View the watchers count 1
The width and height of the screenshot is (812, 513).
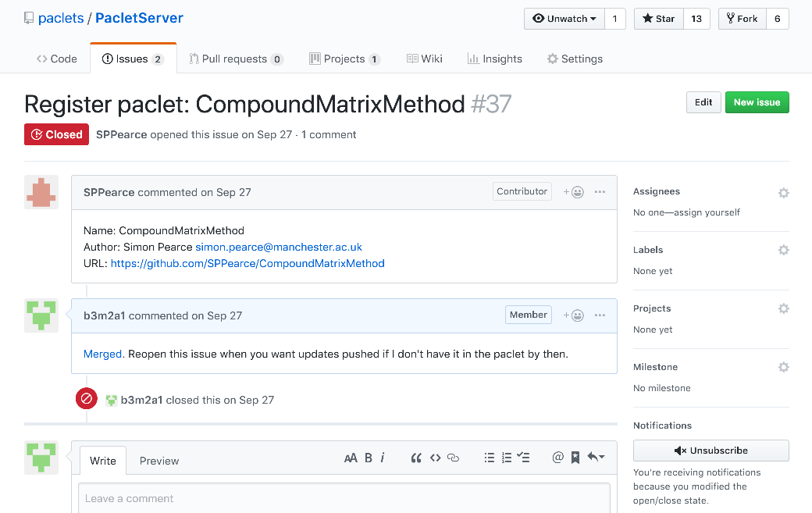pyautogui.click(x=615, y=19)
